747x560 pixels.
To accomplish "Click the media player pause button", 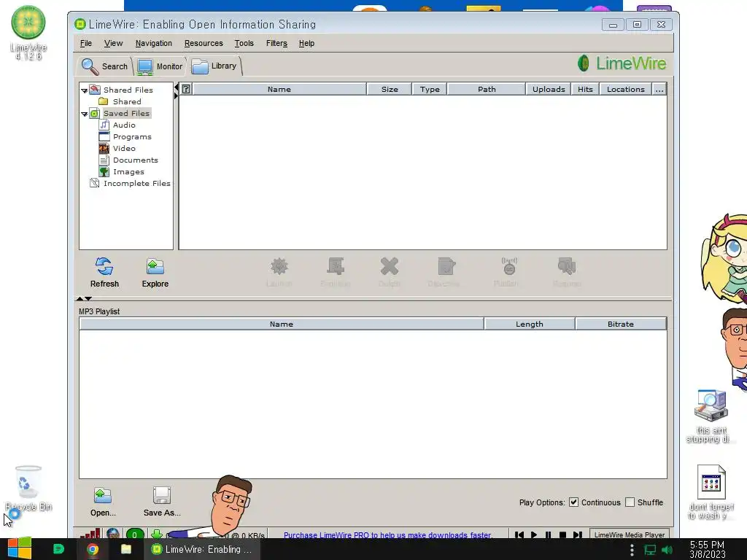I will (x=548, y=534).
